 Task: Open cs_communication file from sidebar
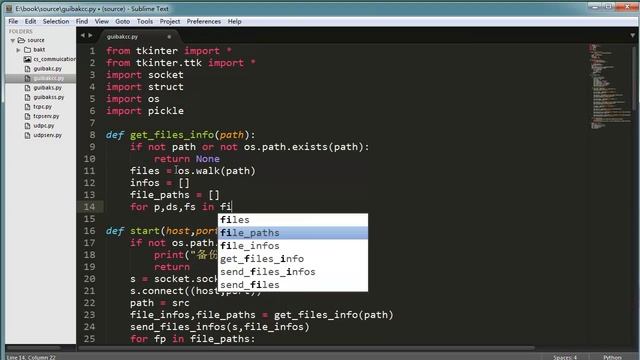pyautogui.click(x=55, y=59)
